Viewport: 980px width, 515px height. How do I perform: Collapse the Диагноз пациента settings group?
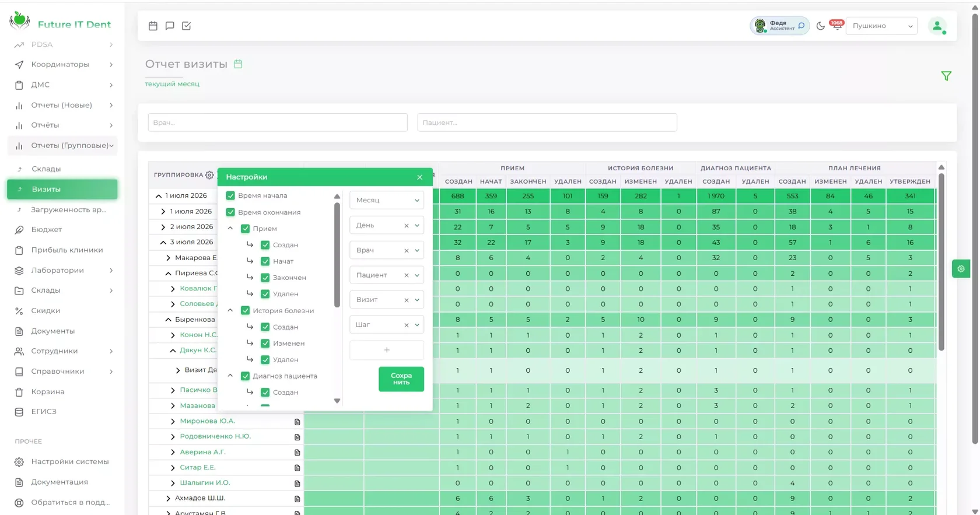[230, 376]
